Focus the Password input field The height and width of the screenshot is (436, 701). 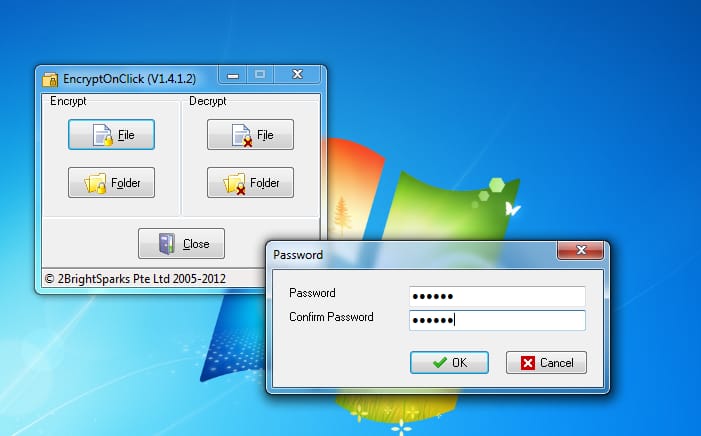[x=497, y=296]
